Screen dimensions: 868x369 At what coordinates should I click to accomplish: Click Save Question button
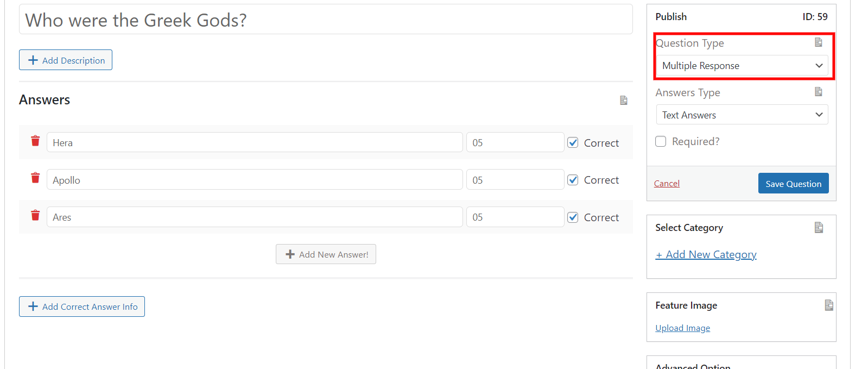tap(793, 183)
